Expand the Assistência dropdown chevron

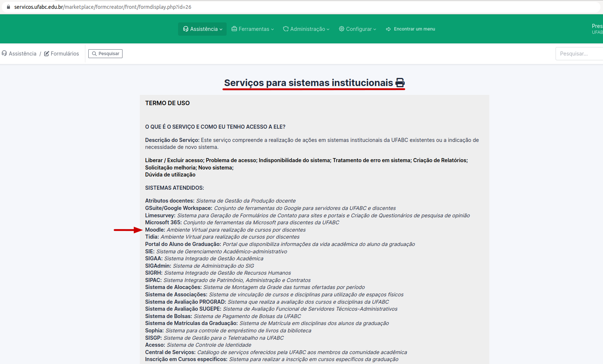pyautogui.click(x=221, y=29)
